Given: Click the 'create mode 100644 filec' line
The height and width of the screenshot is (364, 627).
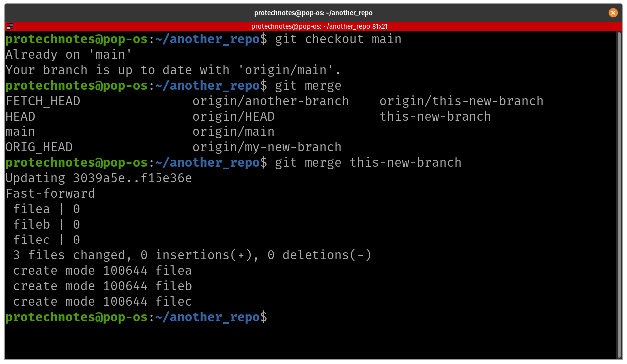Looking at the screenshot, I should (x=103, y=302).
